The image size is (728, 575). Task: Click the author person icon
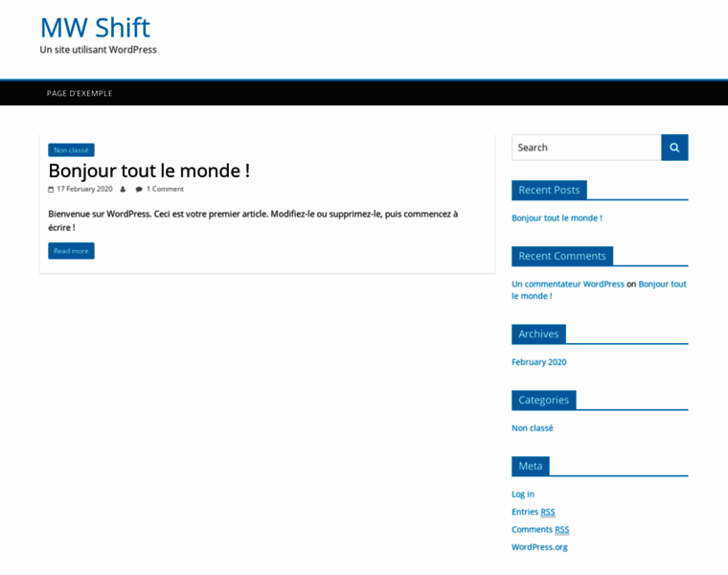tap(123, 190)
